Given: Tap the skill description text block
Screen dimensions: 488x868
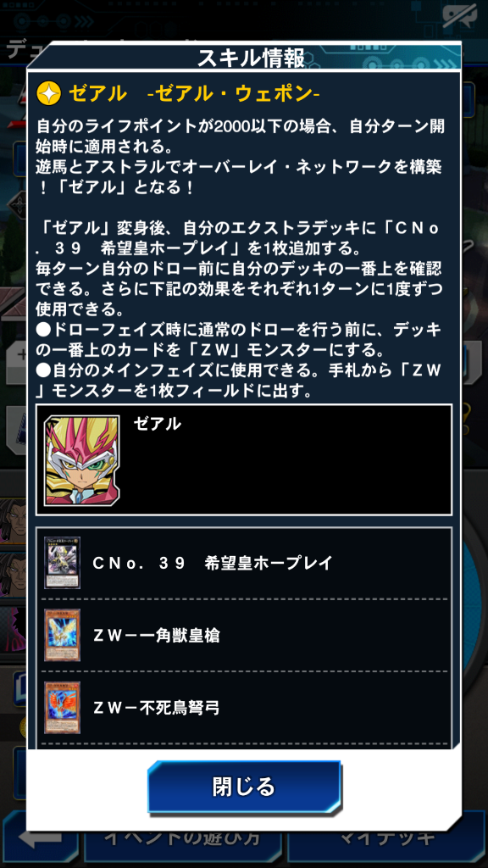Looking at the screenshot, I should [x=240, y=259].
